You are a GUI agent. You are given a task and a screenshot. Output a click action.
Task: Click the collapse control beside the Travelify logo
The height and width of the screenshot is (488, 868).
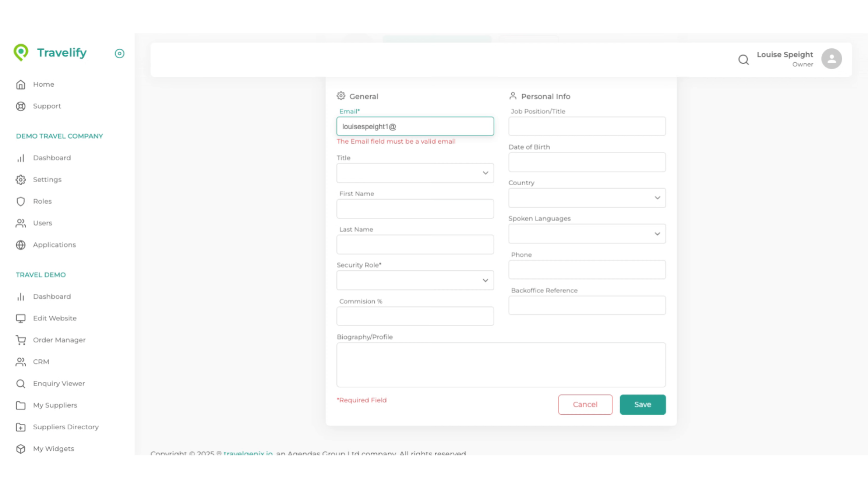[119, 53]
